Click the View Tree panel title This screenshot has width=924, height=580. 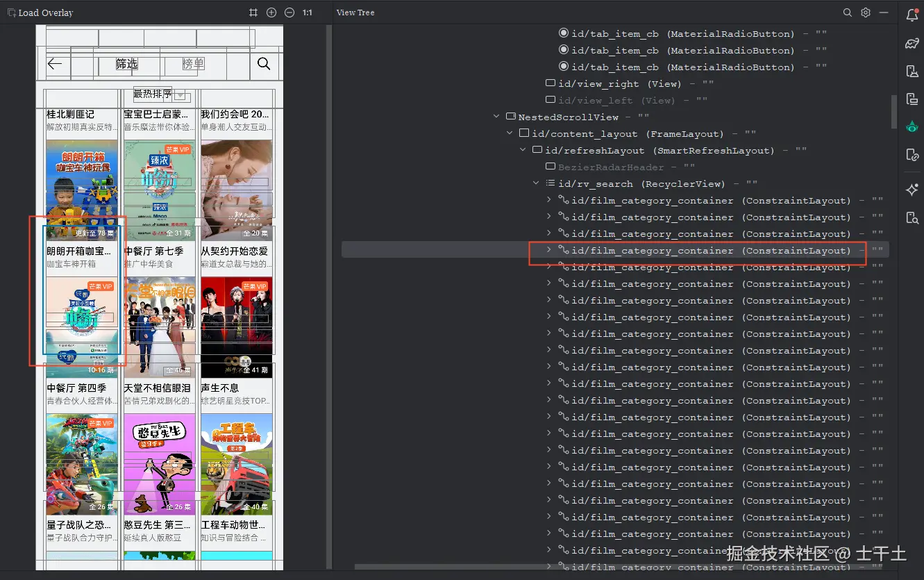(355, 13)
